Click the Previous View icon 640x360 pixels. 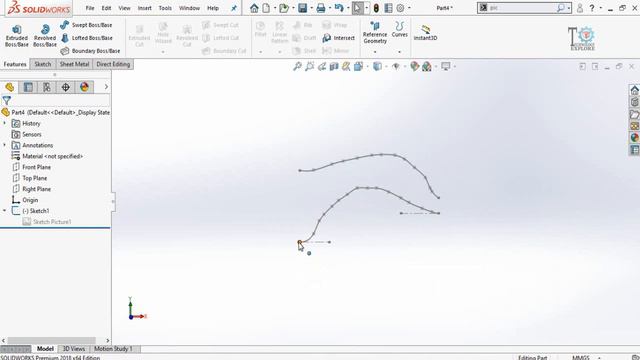[x=322, y=66]
